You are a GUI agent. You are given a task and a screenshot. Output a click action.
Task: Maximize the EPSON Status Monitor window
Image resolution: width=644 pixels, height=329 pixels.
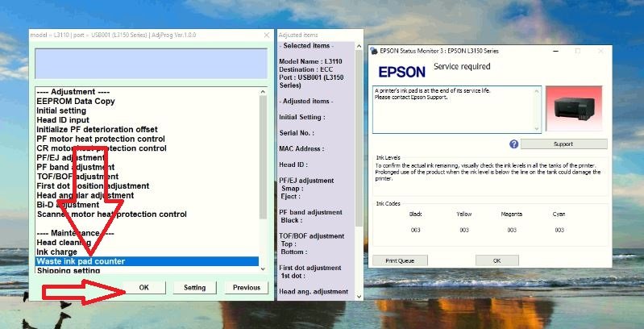tap(578, 51)
